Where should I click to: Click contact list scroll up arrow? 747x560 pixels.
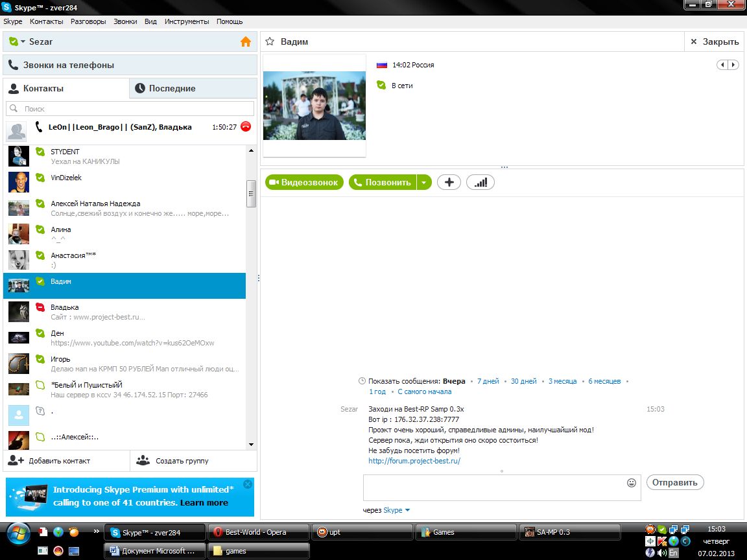pos(251,150)
